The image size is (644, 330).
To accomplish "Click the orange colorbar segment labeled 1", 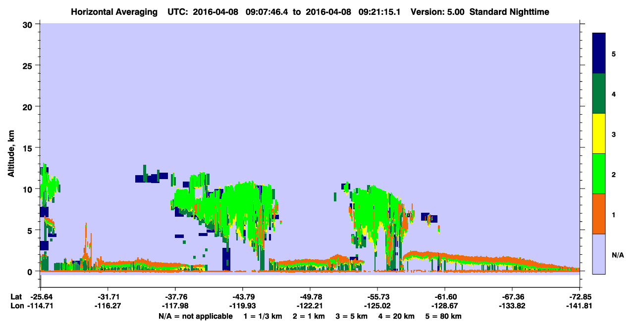I will pyautogui.click(x=599, y=214).
